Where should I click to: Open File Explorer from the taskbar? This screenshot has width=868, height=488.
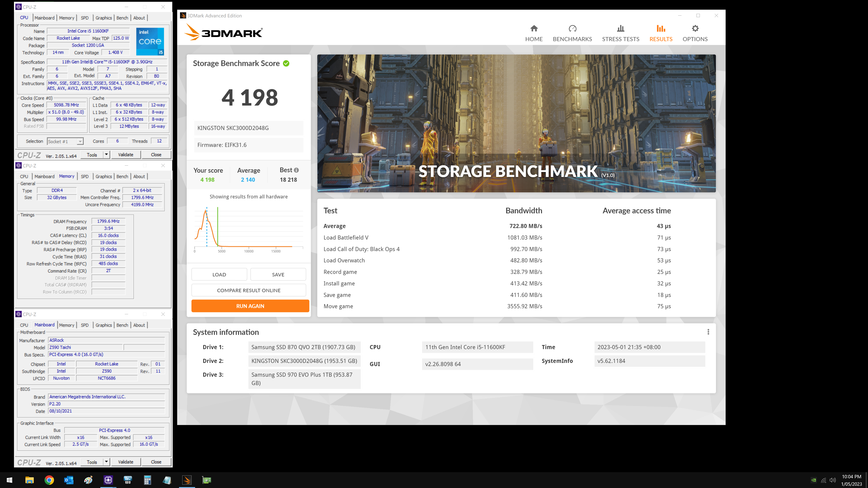(29, 480)
